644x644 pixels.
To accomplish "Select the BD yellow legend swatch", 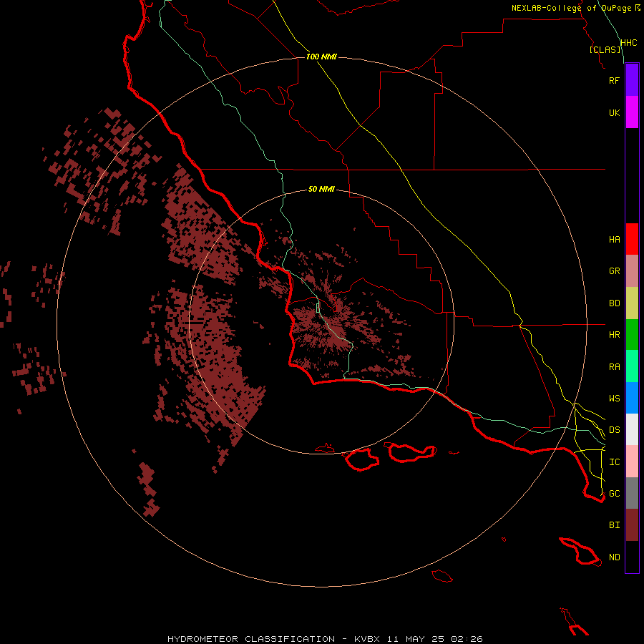I will pos(632,303).
